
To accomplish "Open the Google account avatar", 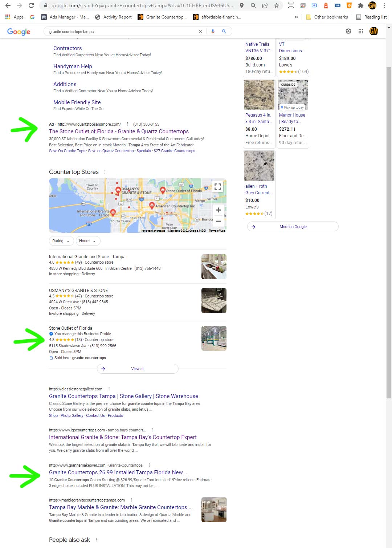I will (374, 31).
